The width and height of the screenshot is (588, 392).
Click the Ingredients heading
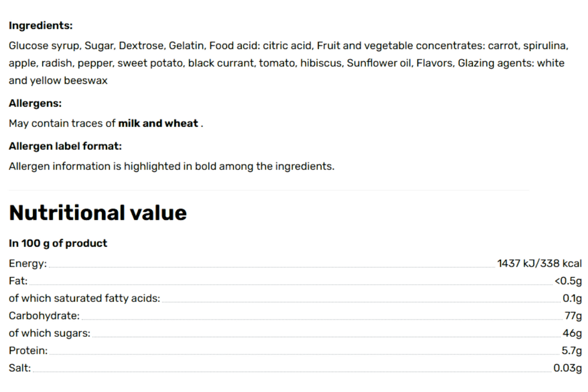click(x=40, y=26)
